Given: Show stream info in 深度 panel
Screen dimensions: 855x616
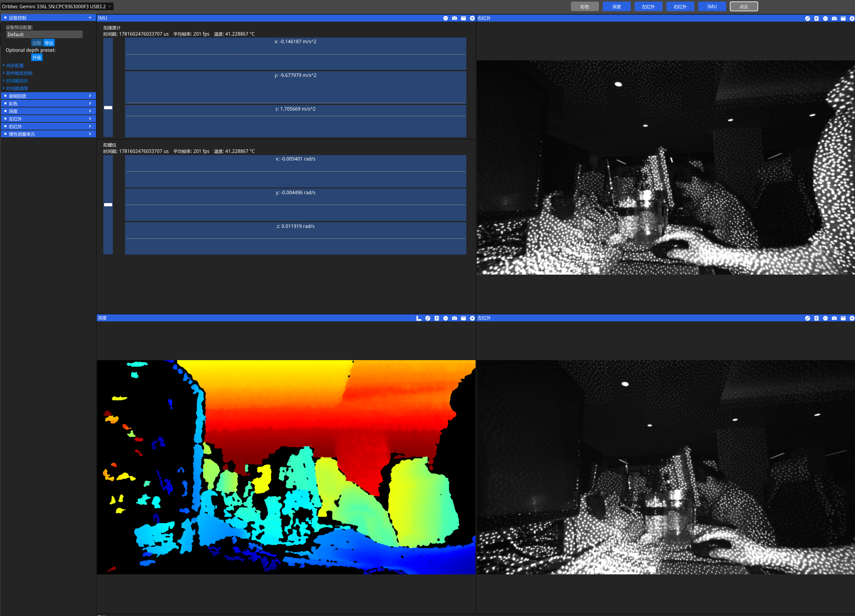Looking at the screenshot, I should [436, 318].
